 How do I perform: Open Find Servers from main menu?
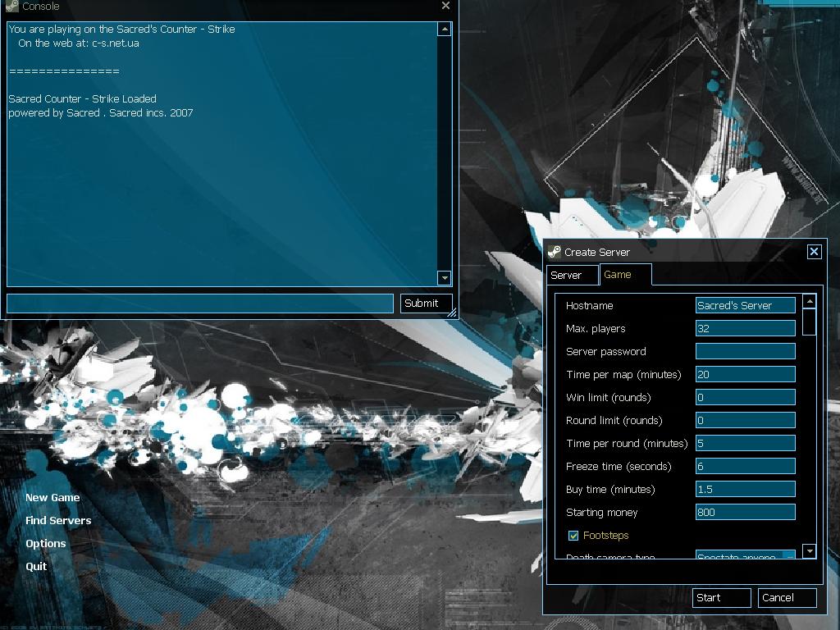58,520
